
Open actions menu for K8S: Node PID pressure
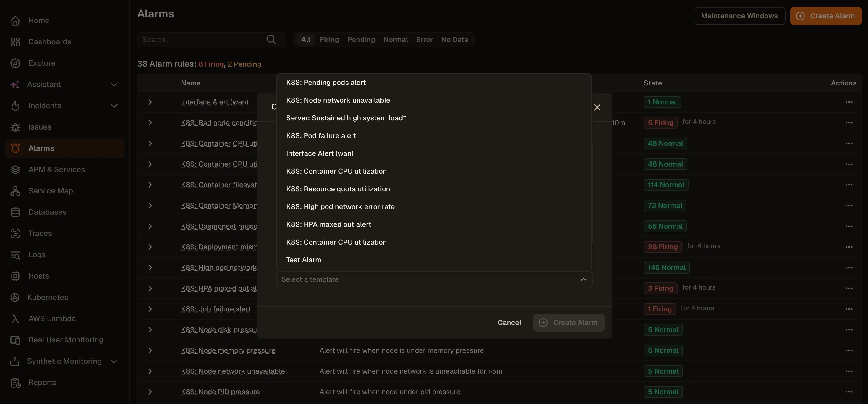pos(849,392)
